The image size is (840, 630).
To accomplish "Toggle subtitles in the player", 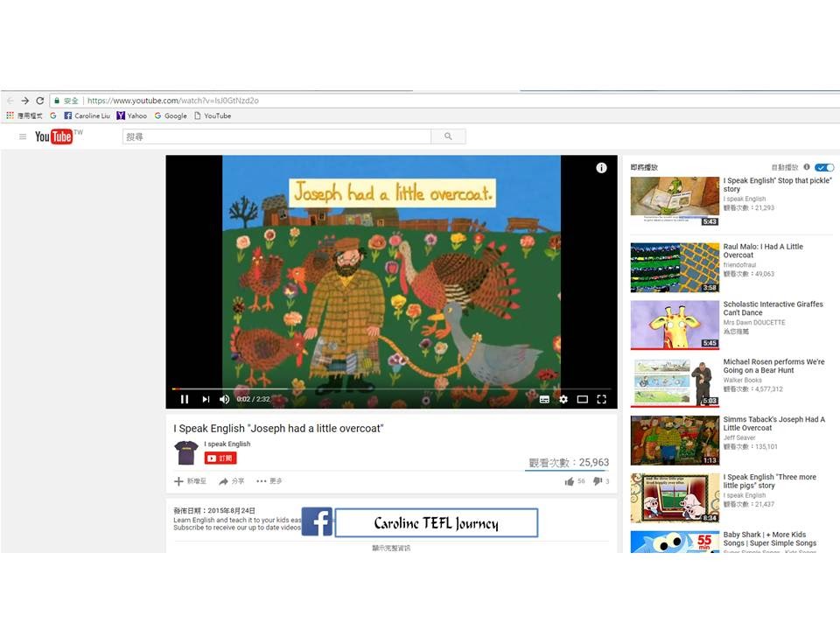I will [x=544, y=399].
